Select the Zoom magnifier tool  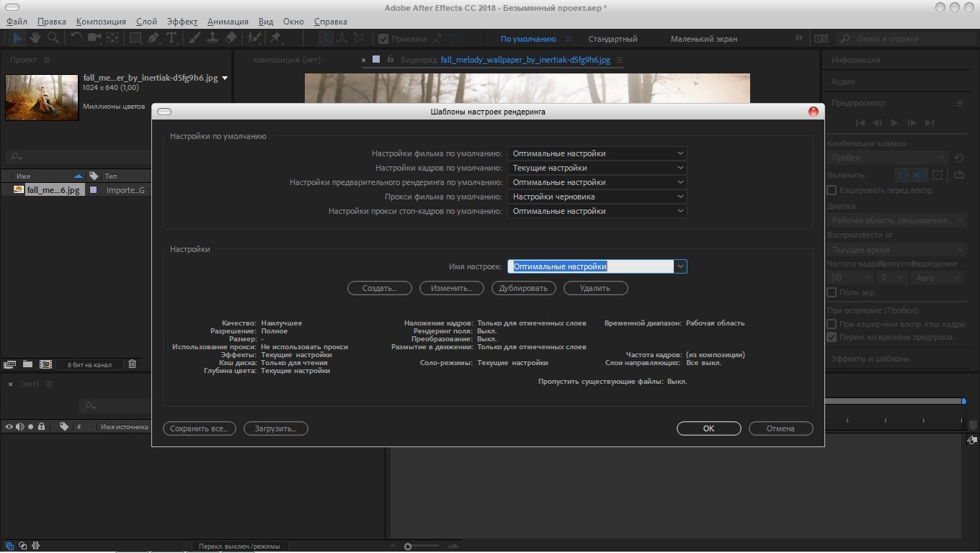[53, 38]
